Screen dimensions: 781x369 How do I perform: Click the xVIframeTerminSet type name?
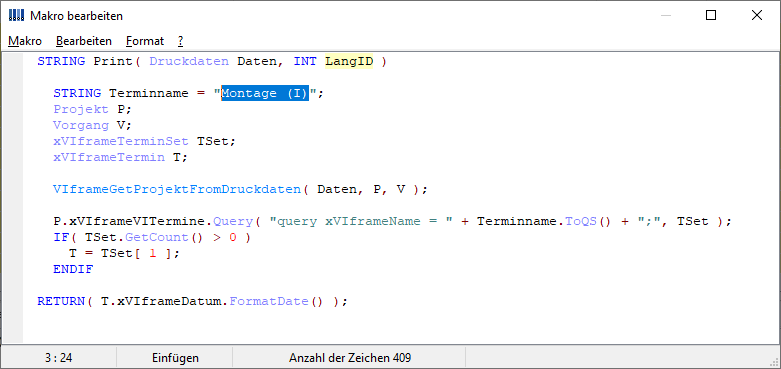pyautogui.click(x=121, y=141)
